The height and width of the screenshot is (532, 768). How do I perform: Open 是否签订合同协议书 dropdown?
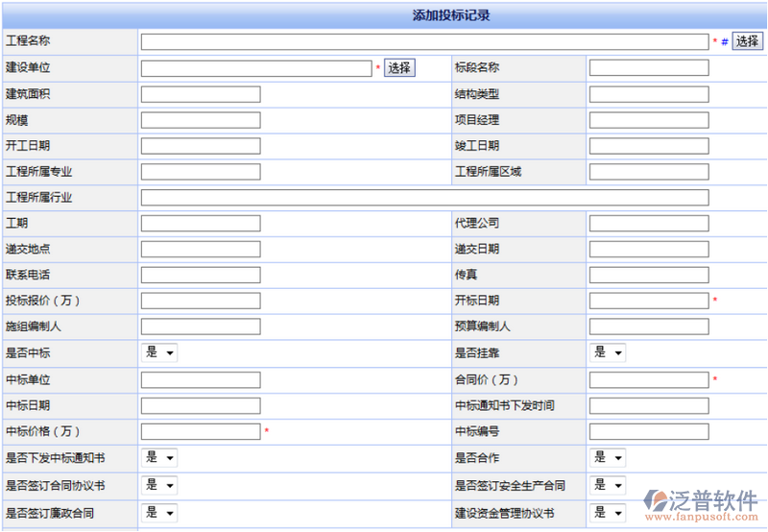(x=159, y=485)
